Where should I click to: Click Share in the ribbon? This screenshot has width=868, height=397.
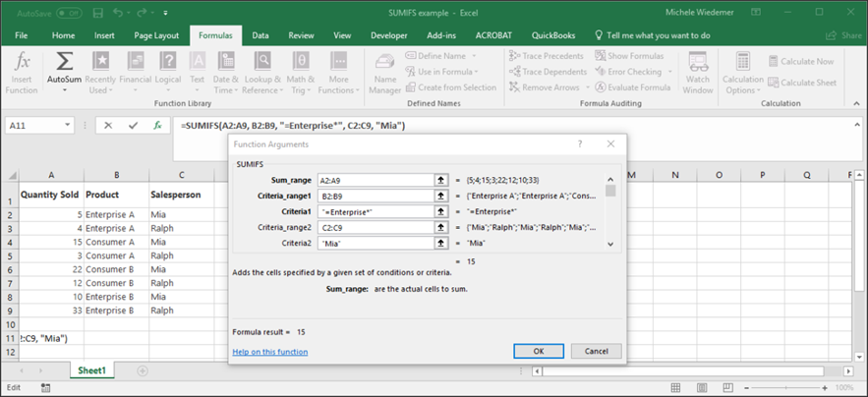[844, 35]
